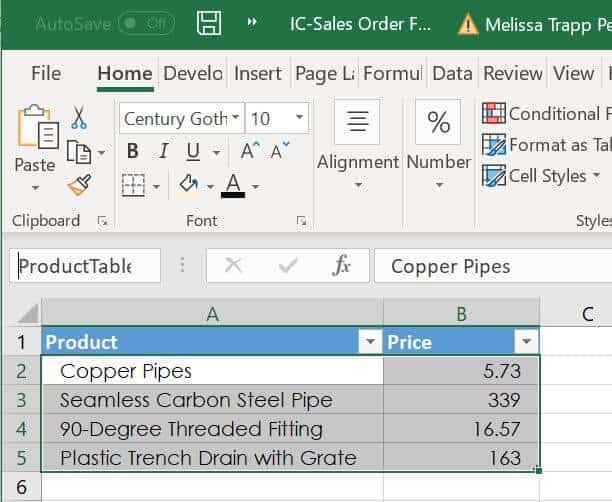The width and height of the screenshot is (612, 502).
Task: Expand the font size dropdown
Action: click(x=297, y=118)
